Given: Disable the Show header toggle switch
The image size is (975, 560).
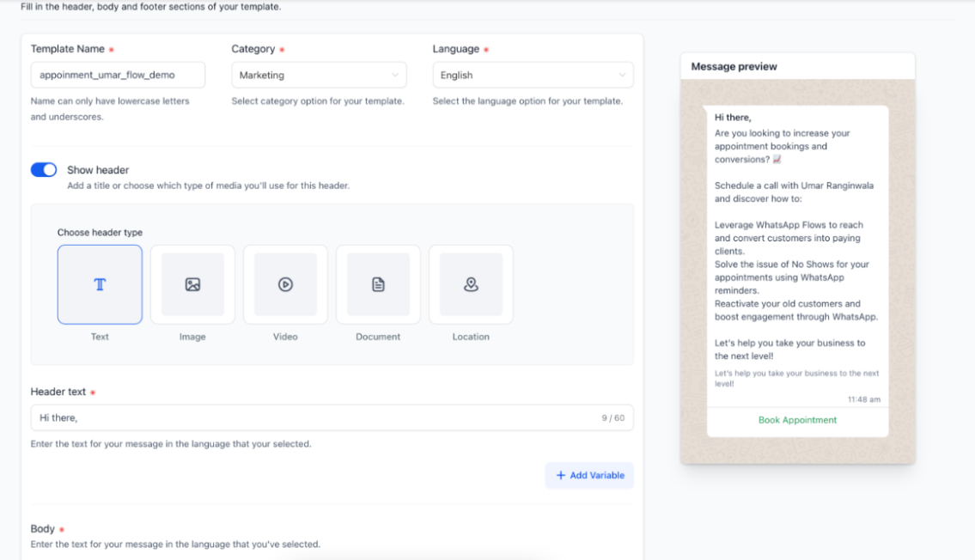Looking at the screenshot, I should click(44, 170).
